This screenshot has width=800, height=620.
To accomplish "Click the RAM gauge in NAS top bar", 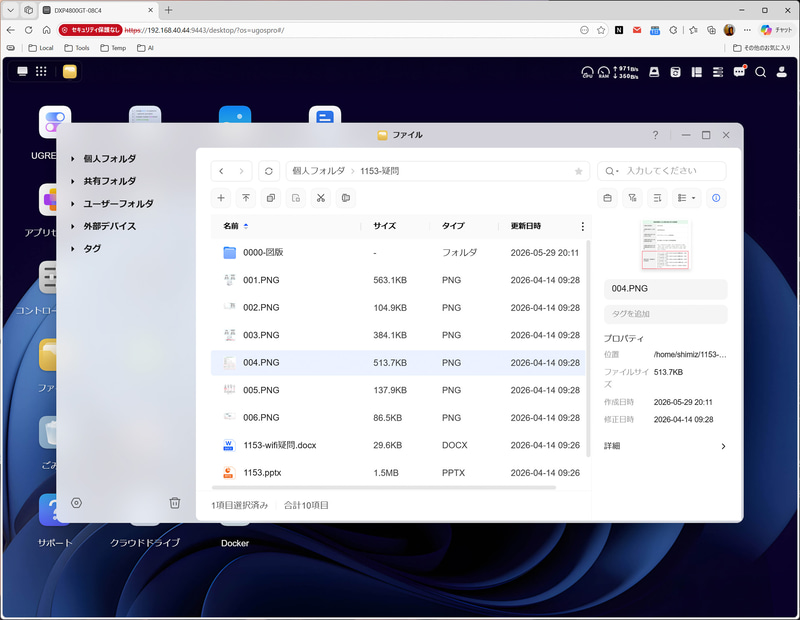I will [604, 72].
